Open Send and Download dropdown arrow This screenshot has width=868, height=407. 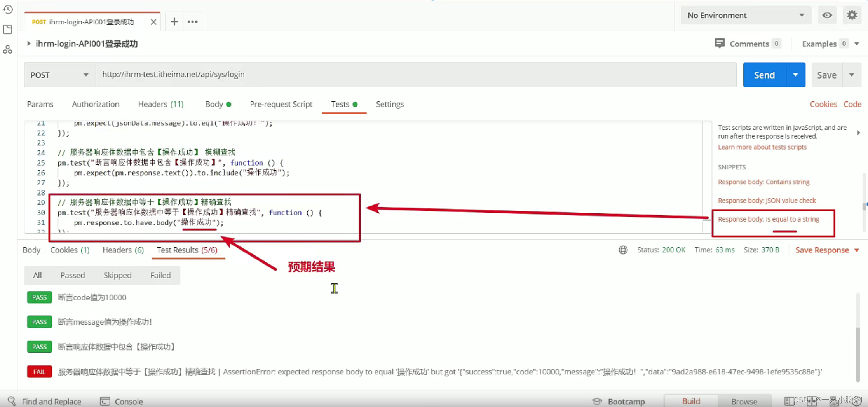[x=795, y=75]
